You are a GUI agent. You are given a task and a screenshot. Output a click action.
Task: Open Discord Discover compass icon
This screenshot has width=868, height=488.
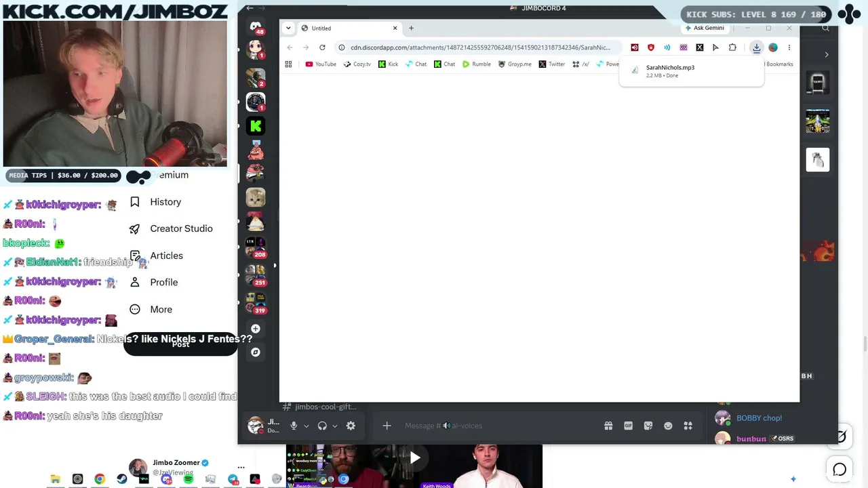256,352
